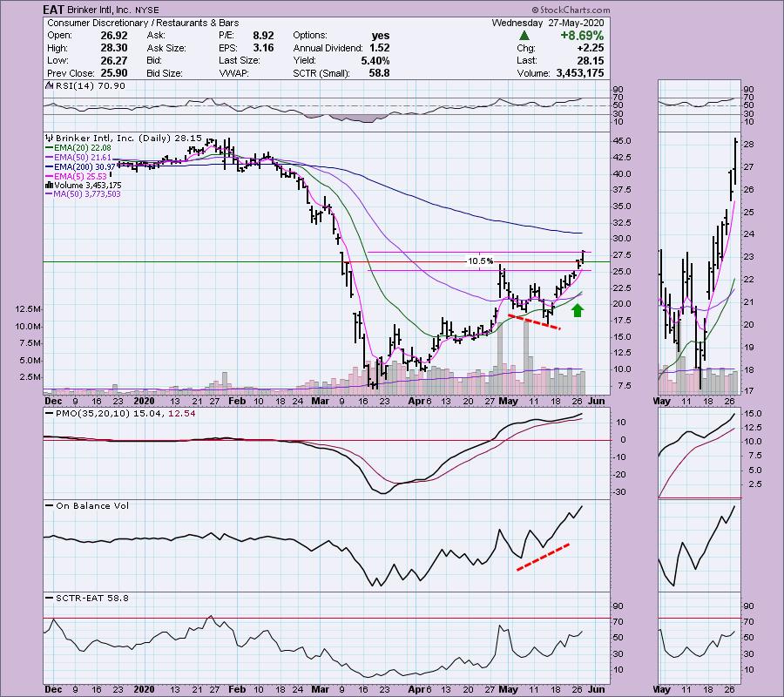
Task: Click the EAT ticker symbol in the title
Action: 53,10
